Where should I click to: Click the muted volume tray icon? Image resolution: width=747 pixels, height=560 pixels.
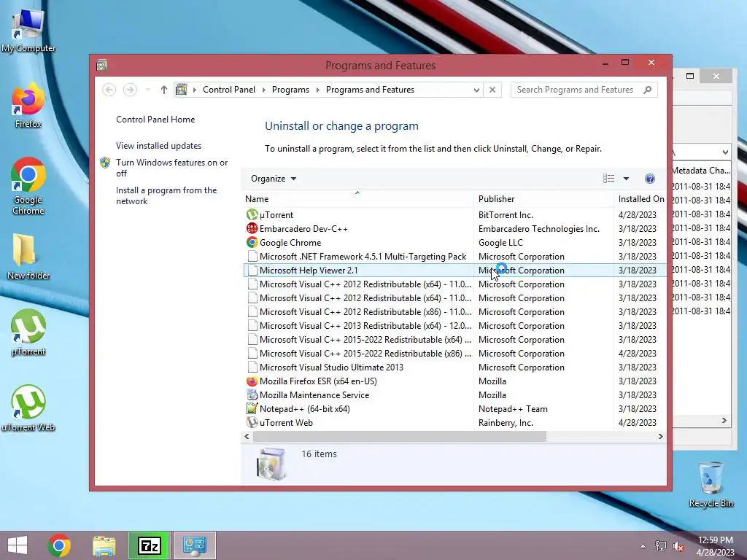click(x=678, y=546)
